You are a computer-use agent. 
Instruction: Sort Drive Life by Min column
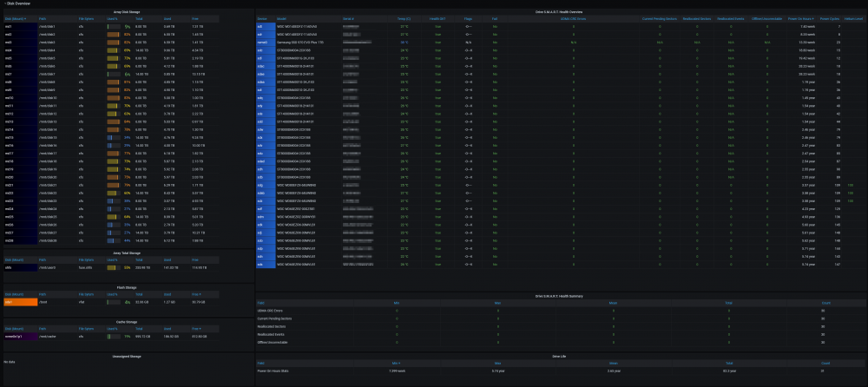(x=395, y=364)
